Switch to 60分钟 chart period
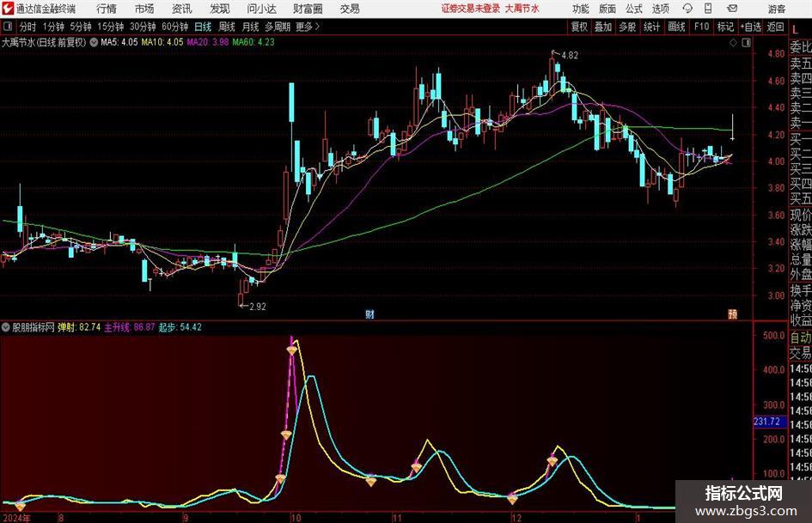The height and width of the screenshot is (523, 812). tap(175, 27)
